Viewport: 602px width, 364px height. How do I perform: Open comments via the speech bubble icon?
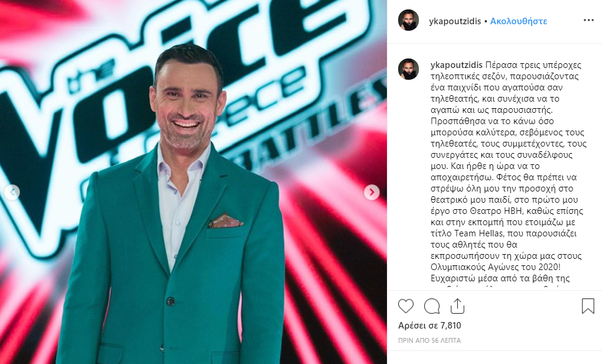click(x=431, y=306)
